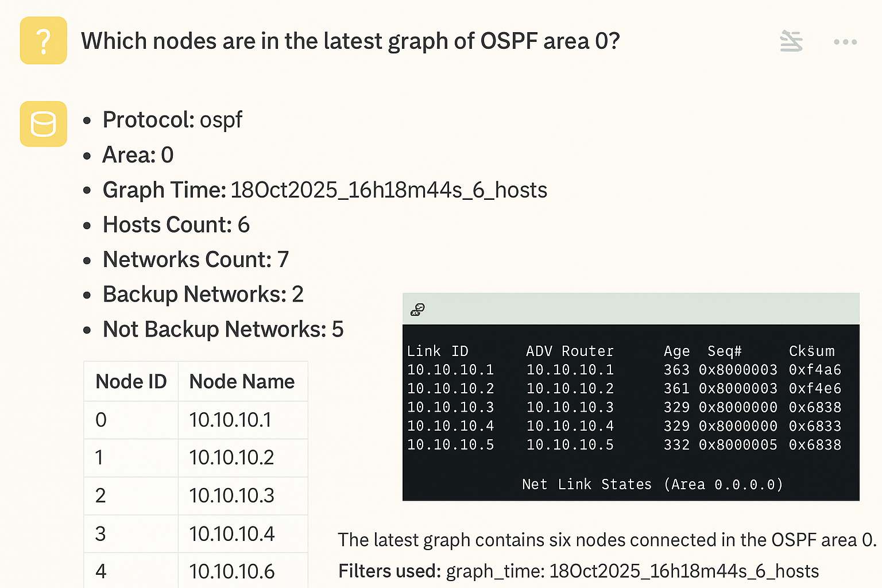The width and height of the screenshot is (882, 588).
Task: Click the OSPF area 0 question text
Action: pos(350,41)
